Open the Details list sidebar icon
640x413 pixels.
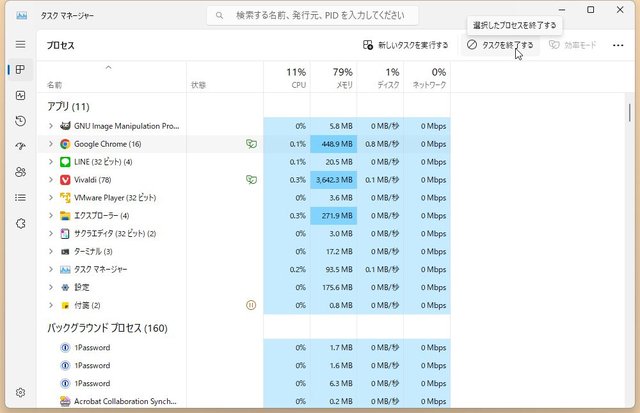point(20,198)
